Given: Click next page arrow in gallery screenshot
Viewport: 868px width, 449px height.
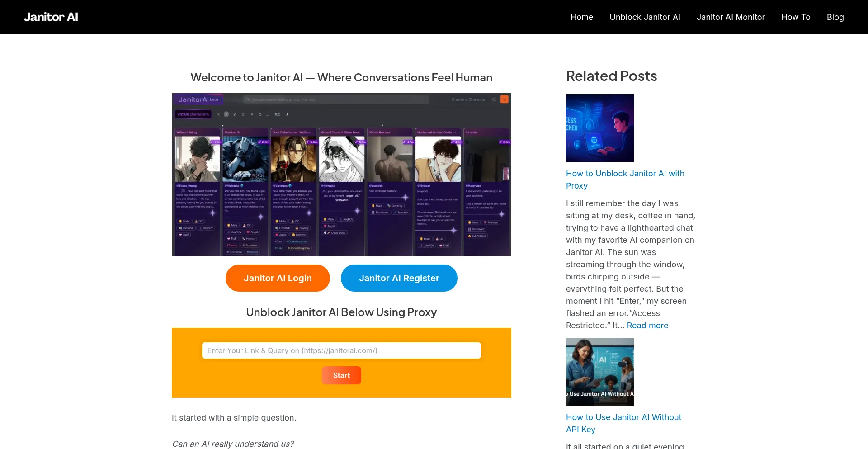Looking at the screenshot, I should 288,114.
